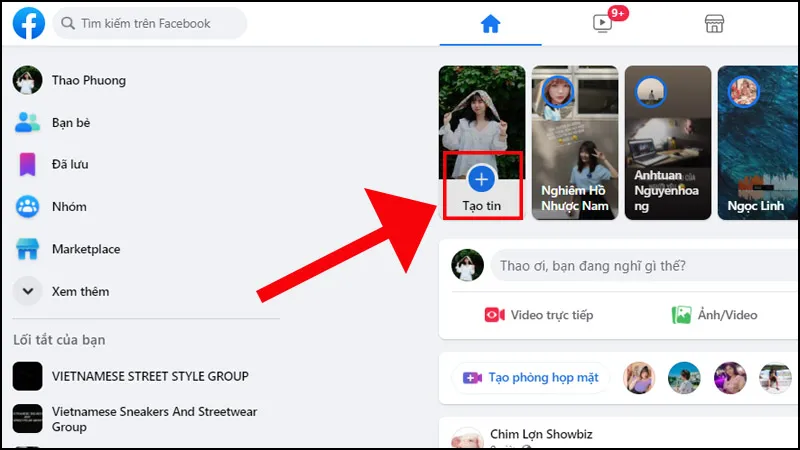Click Anhtuan Nguyenhoang story avatar
800x450 pixels.
pyautogui.click(x=651, y=92)
